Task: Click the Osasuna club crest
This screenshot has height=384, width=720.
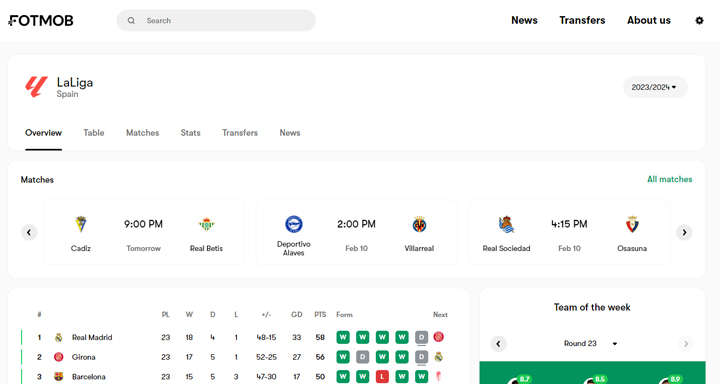Action: click(632, 225)
